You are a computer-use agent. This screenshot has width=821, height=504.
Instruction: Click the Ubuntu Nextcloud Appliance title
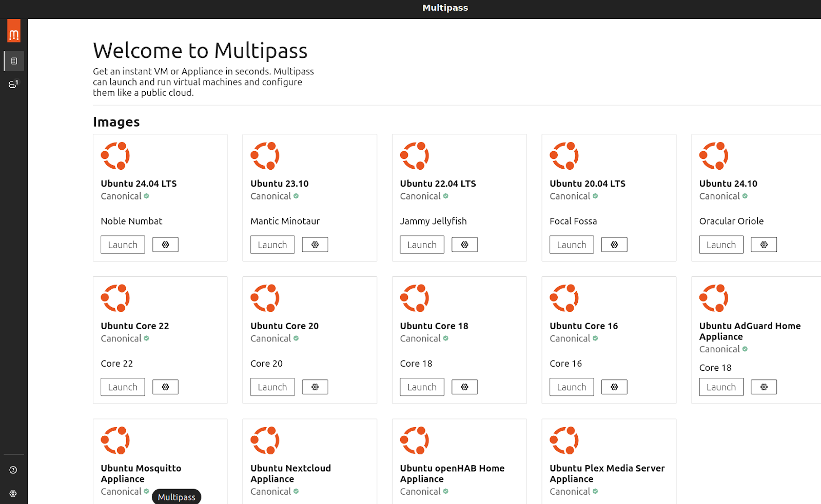click(290, 473)
